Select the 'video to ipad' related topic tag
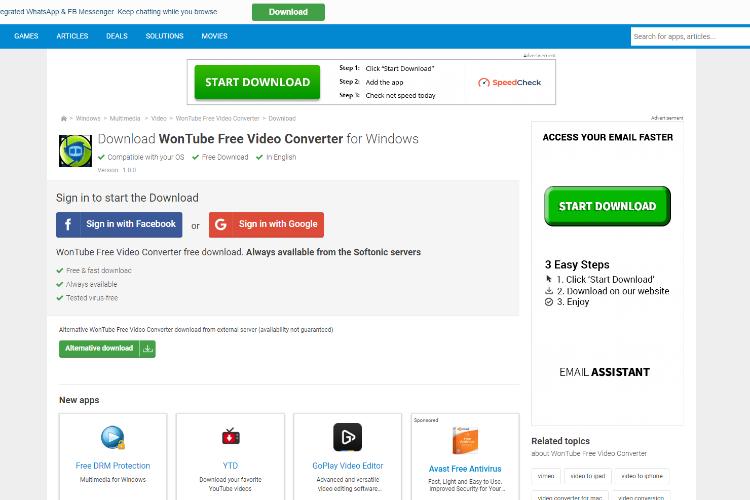The width and height of the screenshot is (750, 500). [588, 476]
